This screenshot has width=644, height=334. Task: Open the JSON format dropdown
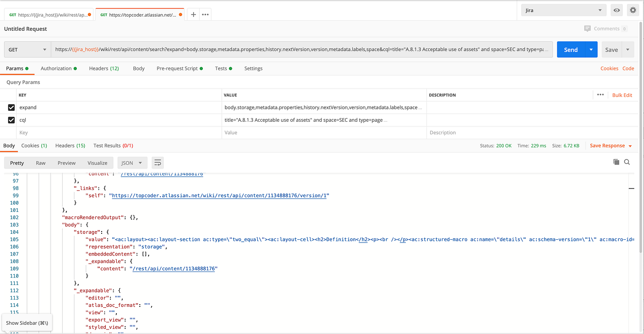click(132, 162)
